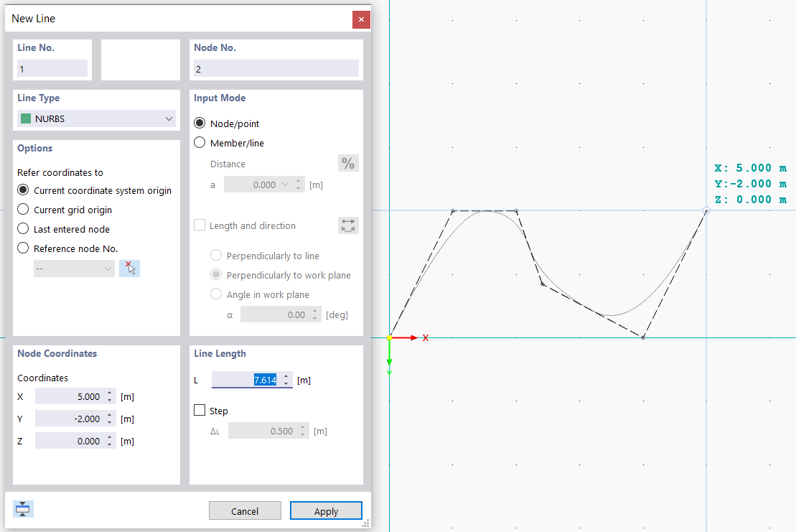Click into the Line Length field

248,380
